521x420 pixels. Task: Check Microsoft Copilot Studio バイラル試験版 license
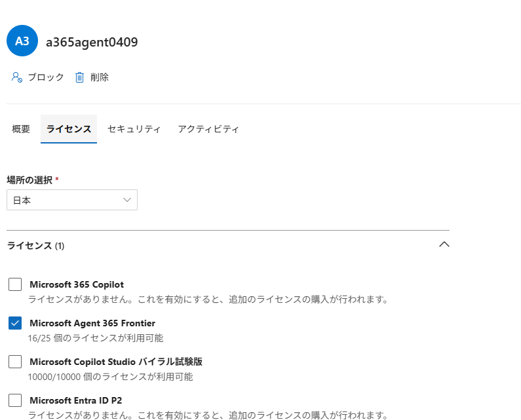coord(15,362)
